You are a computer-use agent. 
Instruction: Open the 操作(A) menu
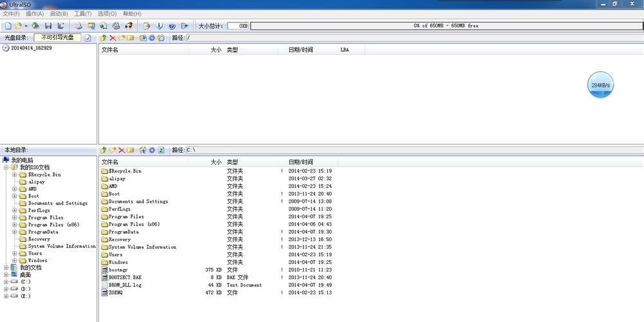[35, 14]
